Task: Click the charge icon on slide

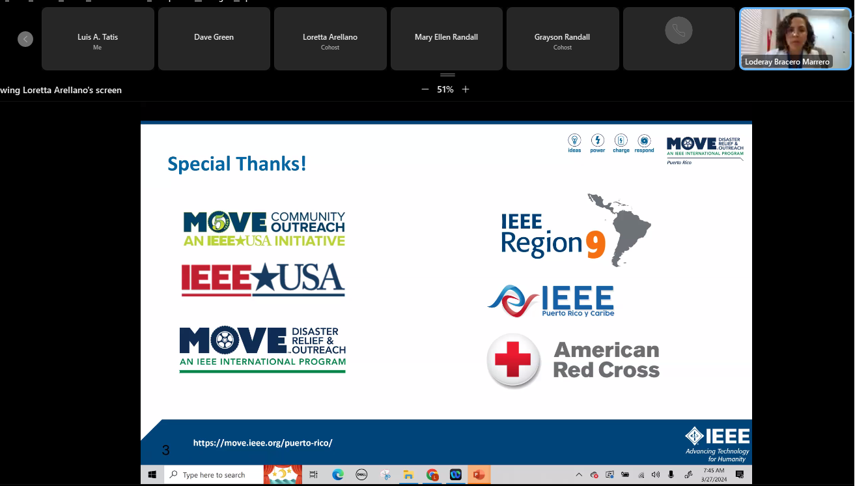Action: 621,143
